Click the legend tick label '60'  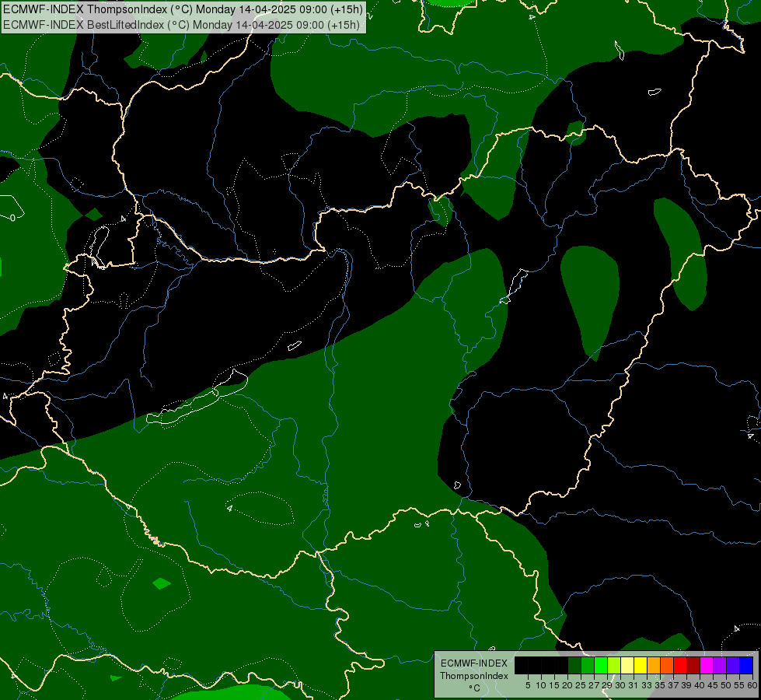pos(752,685)
